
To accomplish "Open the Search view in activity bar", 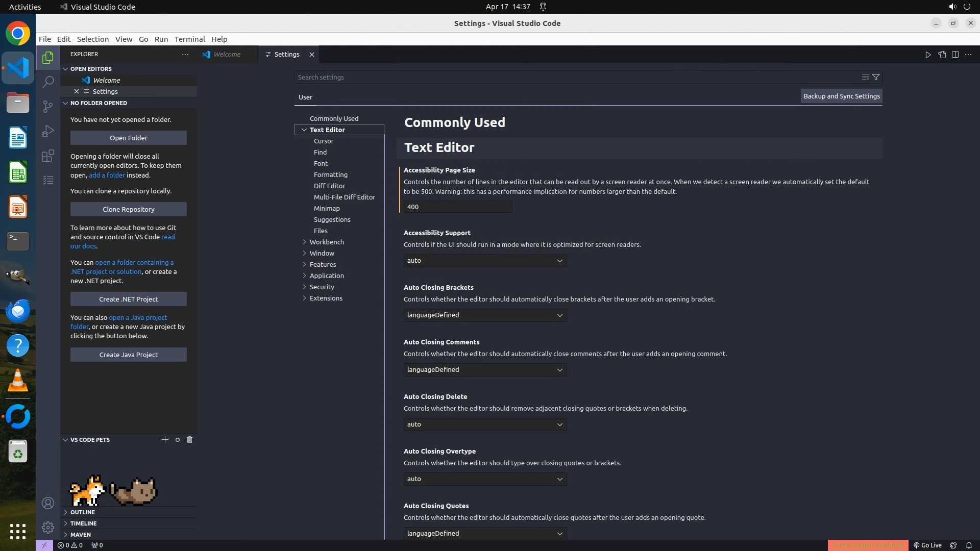I will coord(48,82).
